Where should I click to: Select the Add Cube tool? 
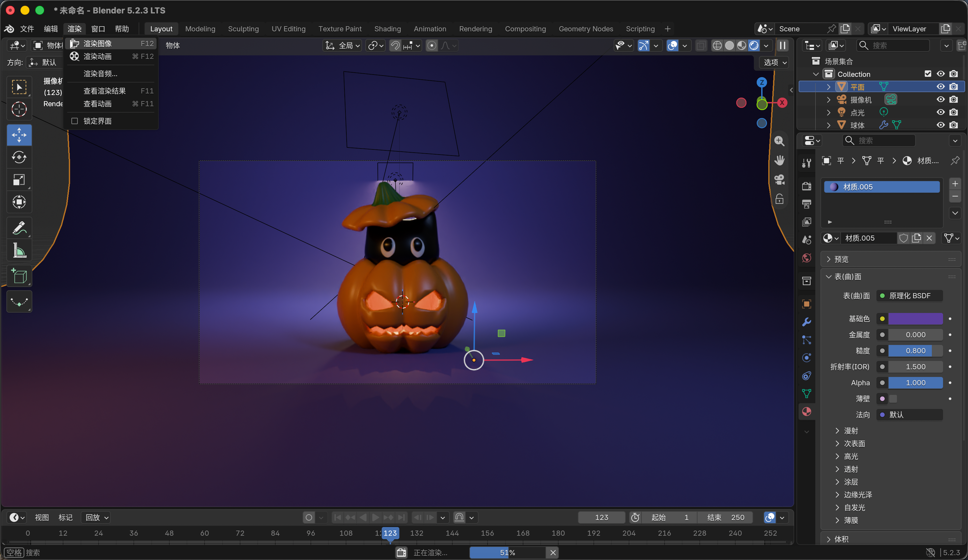(x=19, y=276)
